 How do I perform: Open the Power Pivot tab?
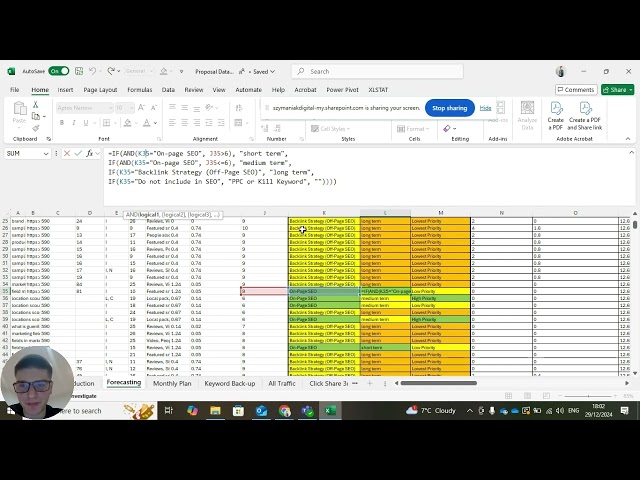[x=342, y=90]
